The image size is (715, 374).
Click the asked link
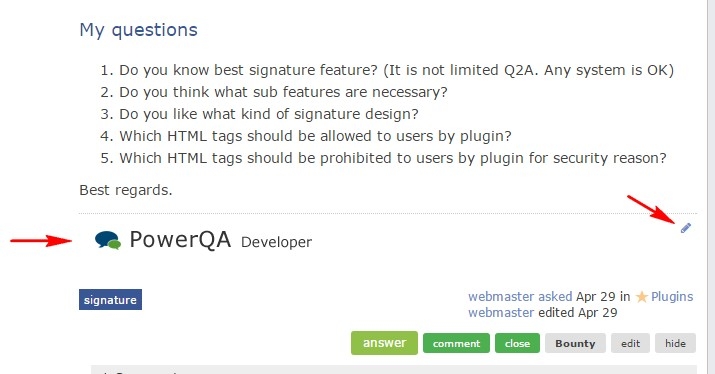click(555, 296)
